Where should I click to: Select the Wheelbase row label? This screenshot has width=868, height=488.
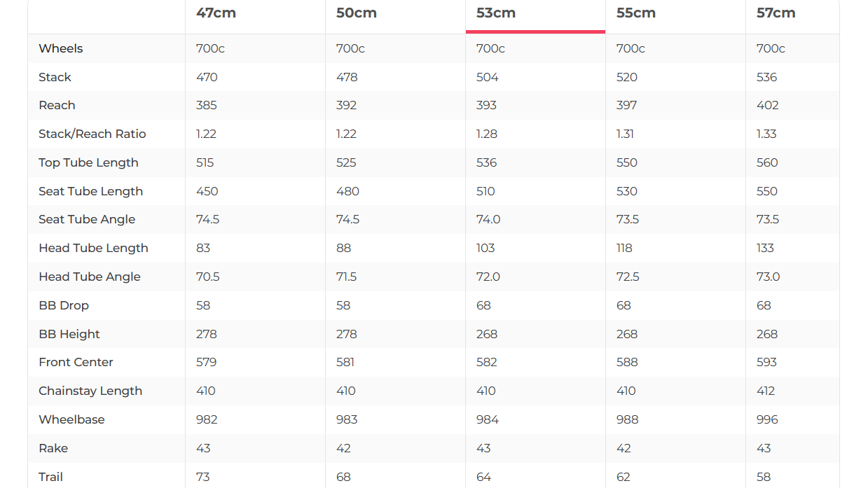(x=71, y=419)
